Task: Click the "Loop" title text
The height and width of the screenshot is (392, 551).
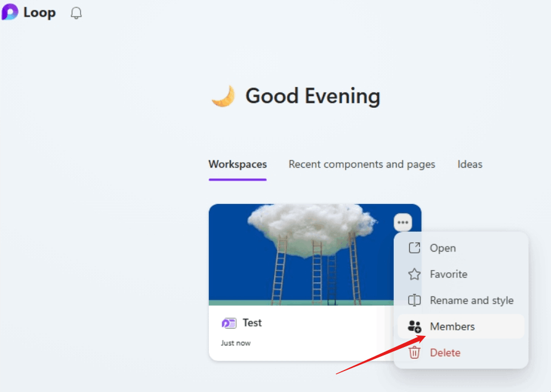Action: point(39,13)
